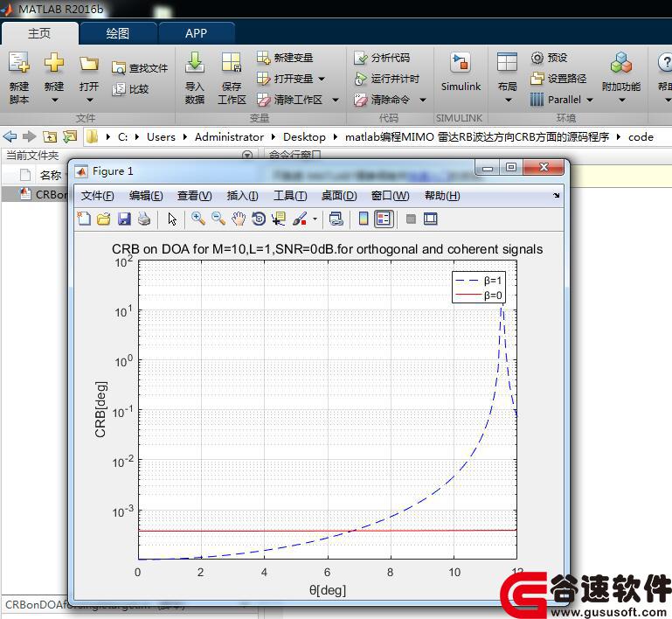Click Save Figure floppy icon

[124, 219]
